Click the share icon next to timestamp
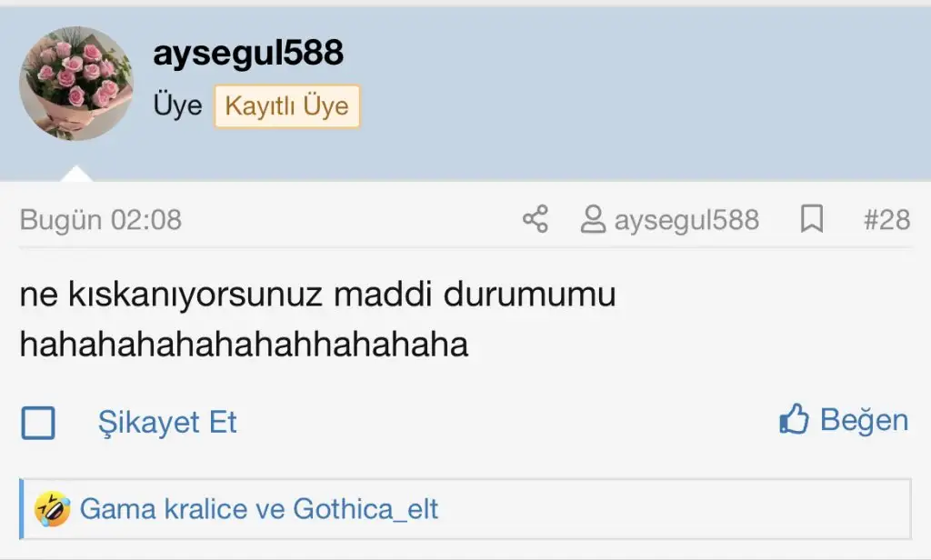Image resolution: width=931 pixels, height=560 pixels. pyautogui.click(x=535, y=219)
